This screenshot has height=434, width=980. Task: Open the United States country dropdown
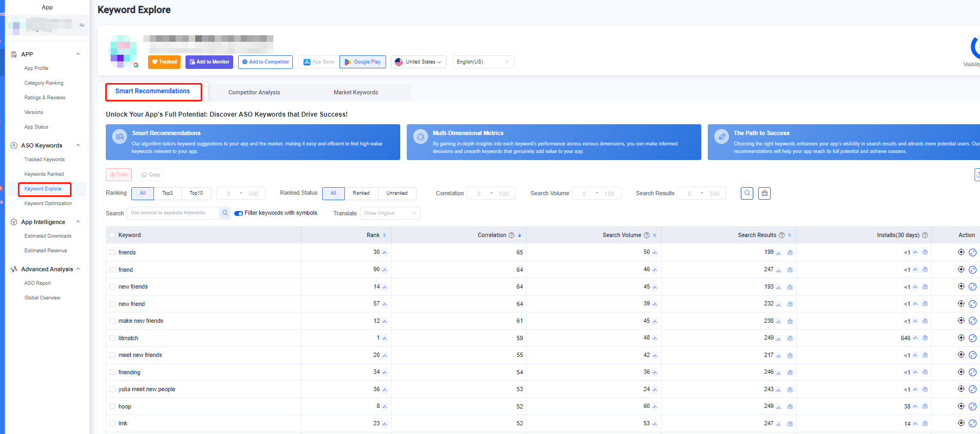coord(418,62)
